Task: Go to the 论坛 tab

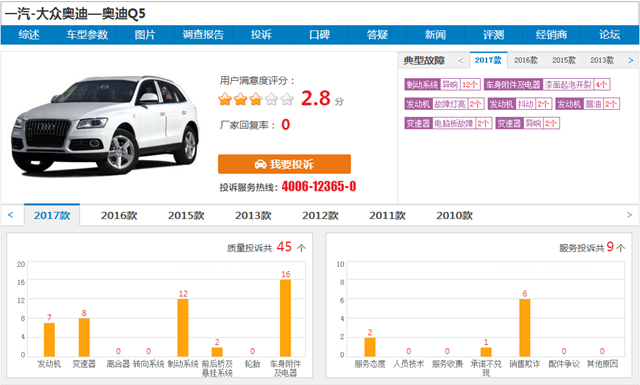Action: [609, 35]
